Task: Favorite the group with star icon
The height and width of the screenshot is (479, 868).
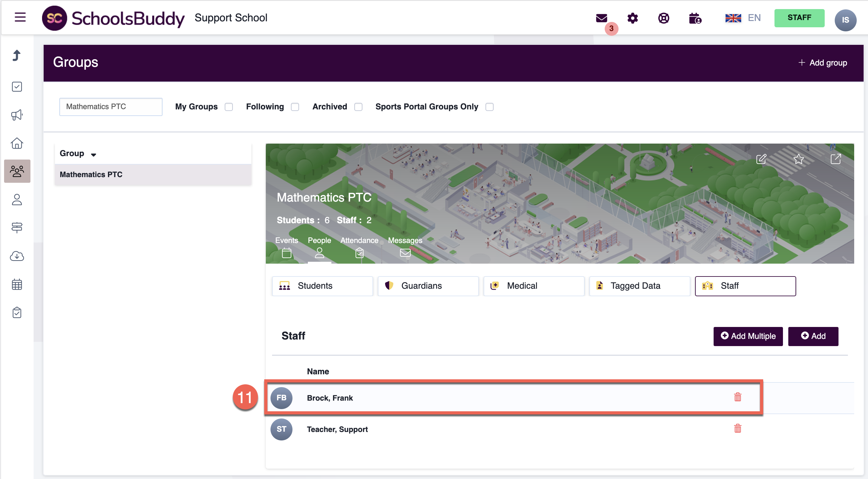Action: click(x=798, y=159)
